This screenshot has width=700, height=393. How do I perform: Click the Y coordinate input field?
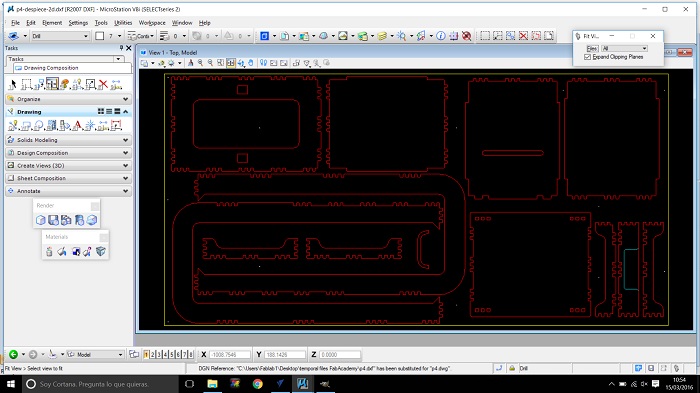pyautogui.click(x=285, y=355)
